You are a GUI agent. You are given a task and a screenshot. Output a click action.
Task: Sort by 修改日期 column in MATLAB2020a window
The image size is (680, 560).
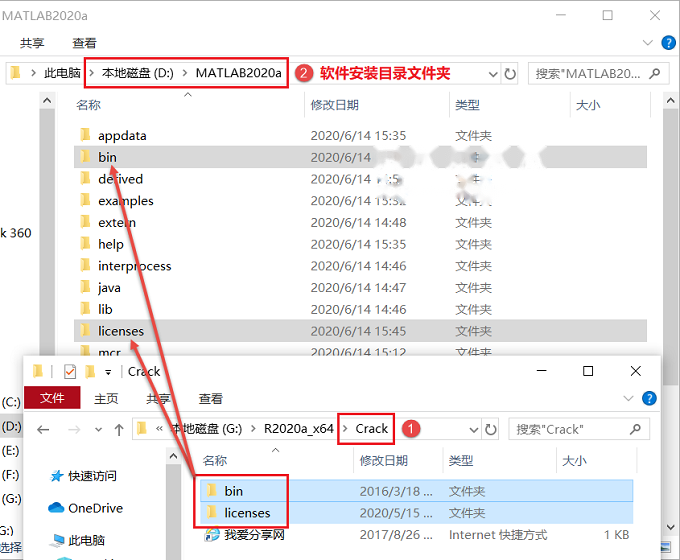335,105
